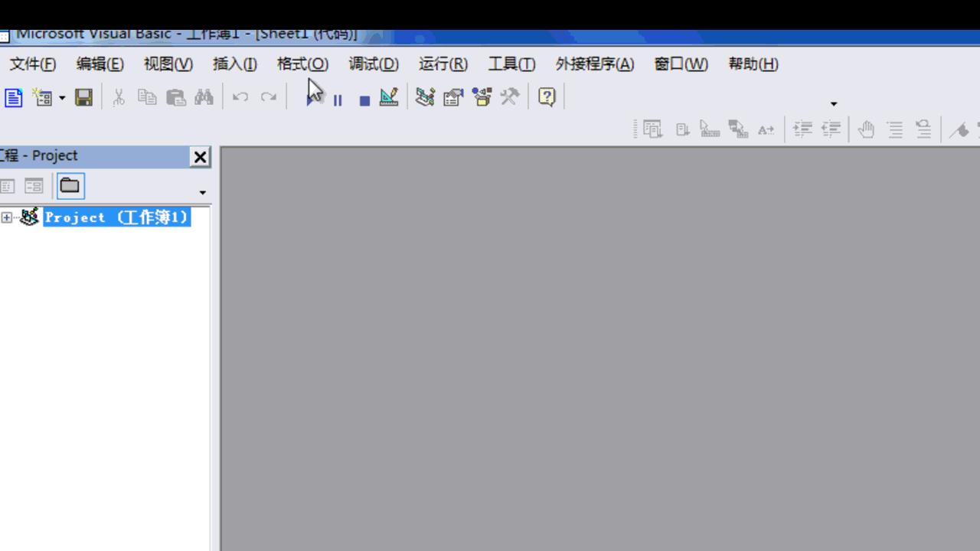Expand the Project (工作簿1) tree node

[x=6, y=217]
